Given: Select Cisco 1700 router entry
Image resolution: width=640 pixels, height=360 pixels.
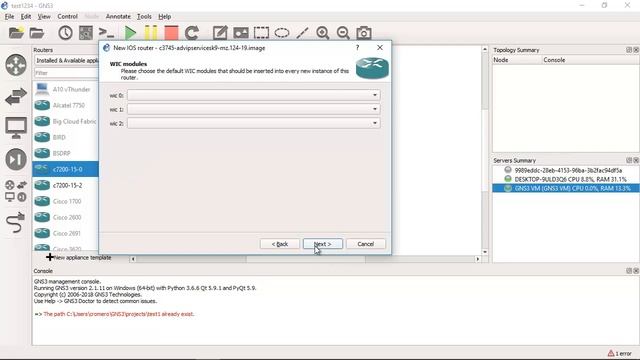Looking at the screenshot, I should pyautogui.click(x=65, y=201).
